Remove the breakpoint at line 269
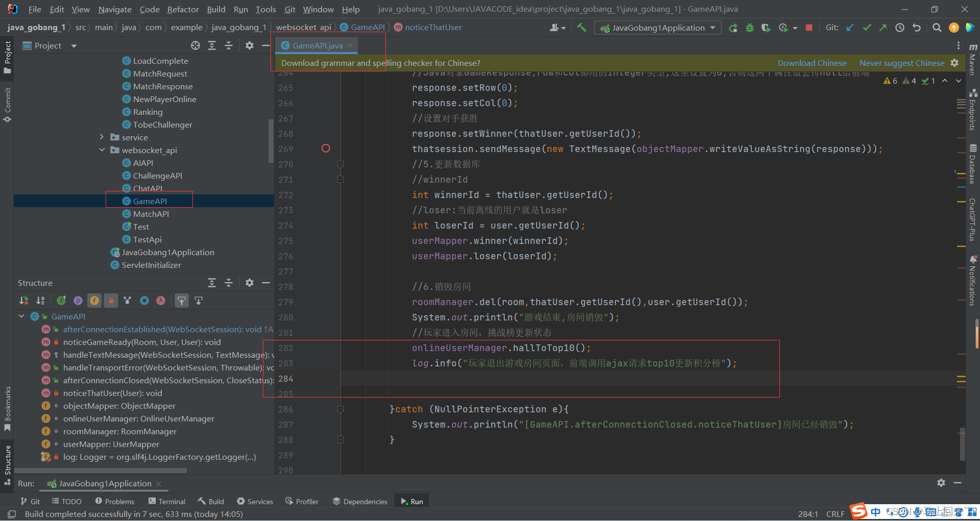 (x=326, y=148)
